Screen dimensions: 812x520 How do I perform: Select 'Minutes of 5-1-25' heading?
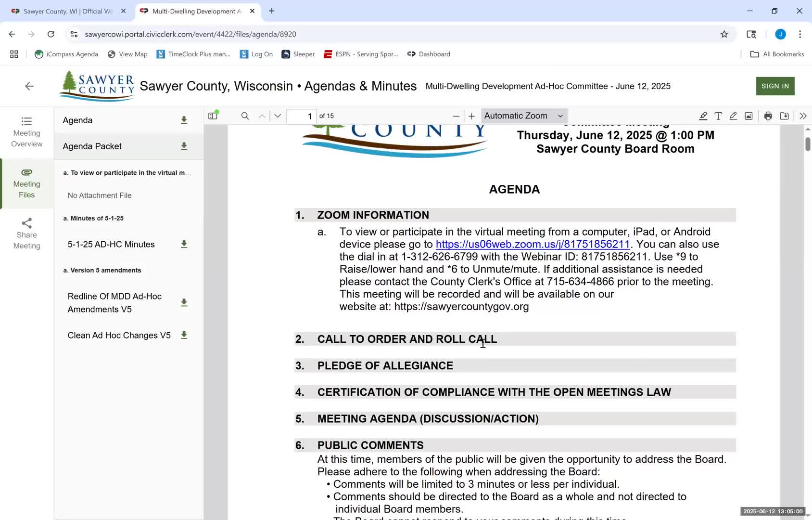(93, 218)
